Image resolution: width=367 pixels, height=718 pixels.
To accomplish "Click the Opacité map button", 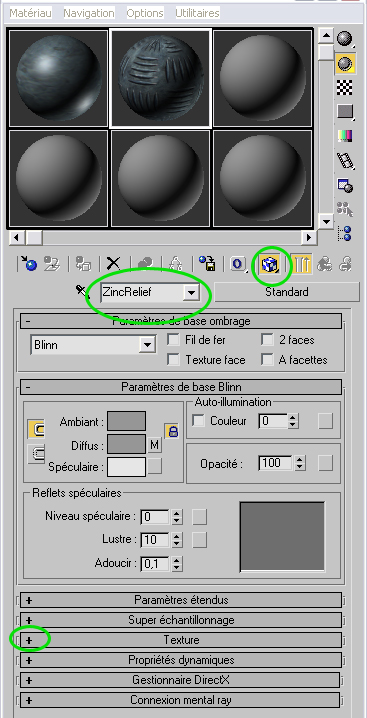I will (x=325, y=463).
